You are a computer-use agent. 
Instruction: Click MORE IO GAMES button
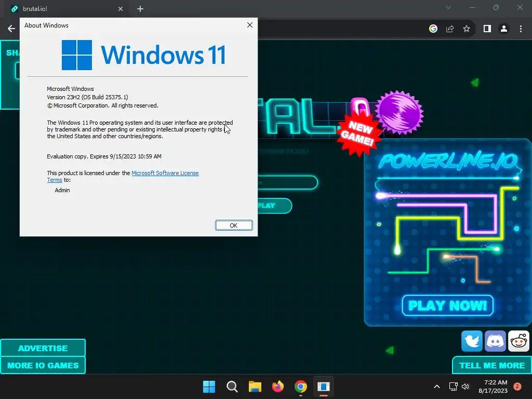tap(43, 365)
